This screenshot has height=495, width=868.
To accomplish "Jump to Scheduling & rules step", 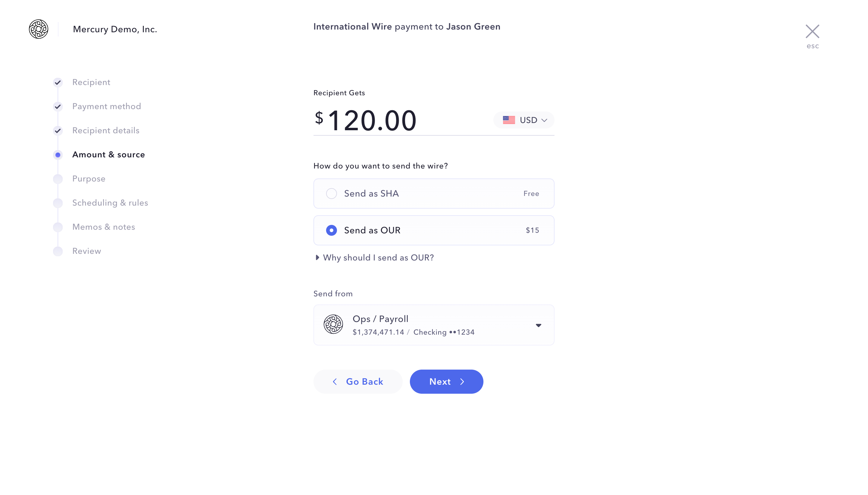I will tap(110, 203).
